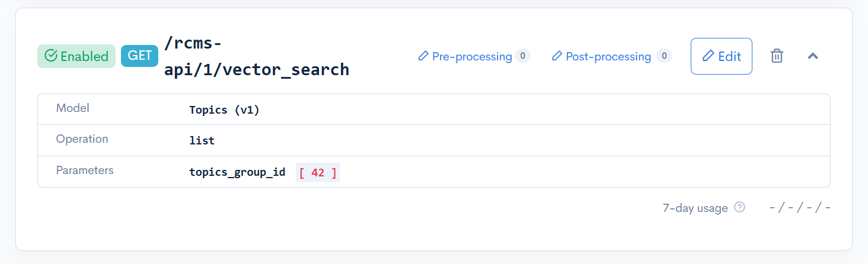Click the Pre-processing count badge 0
868x264 pixels.
click(522, 56)
